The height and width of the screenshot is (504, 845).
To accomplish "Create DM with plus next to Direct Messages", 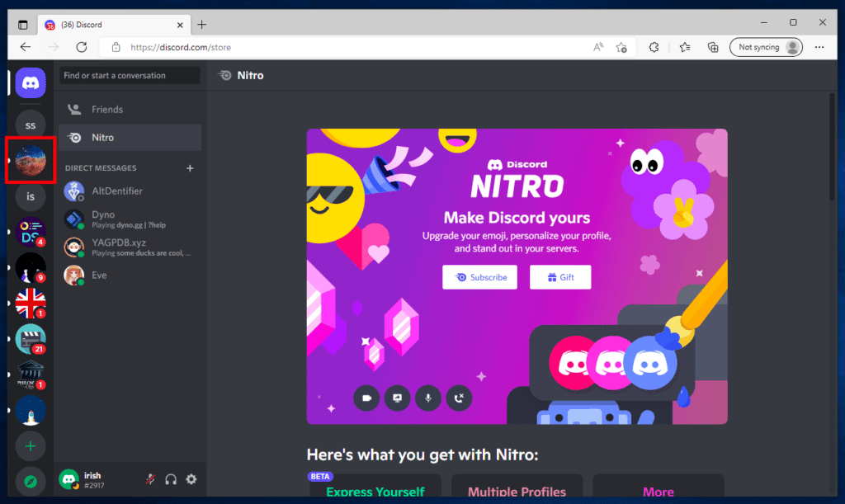I will point(190,168).
